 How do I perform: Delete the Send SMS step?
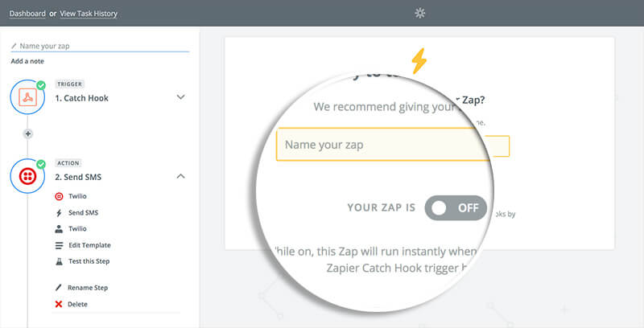(x=77, y=304)
